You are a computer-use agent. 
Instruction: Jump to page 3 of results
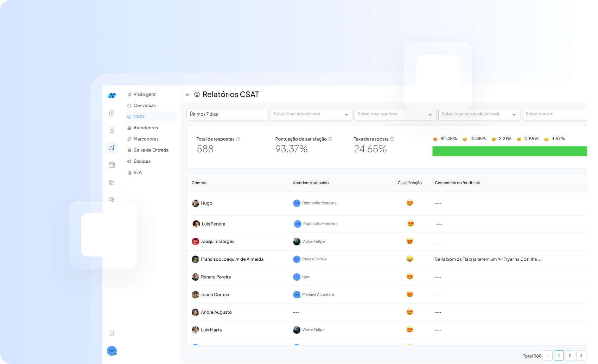[x=581, y=356]
